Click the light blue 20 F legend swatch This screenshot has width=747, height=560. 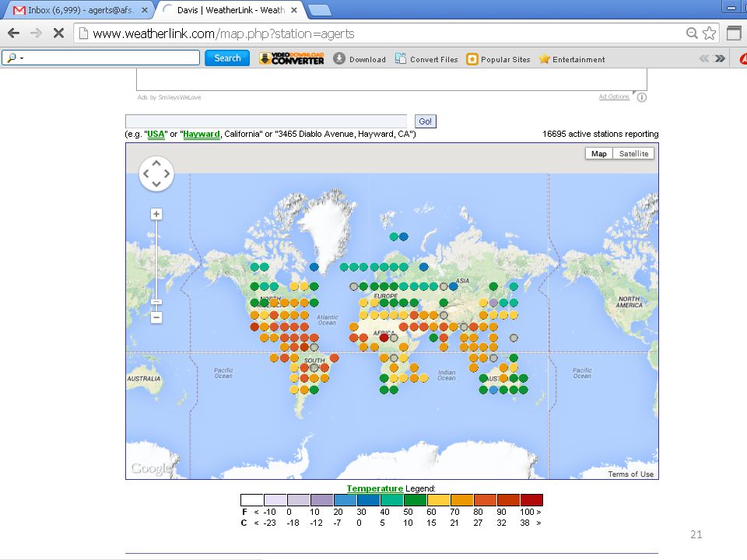tap(345, 500)
